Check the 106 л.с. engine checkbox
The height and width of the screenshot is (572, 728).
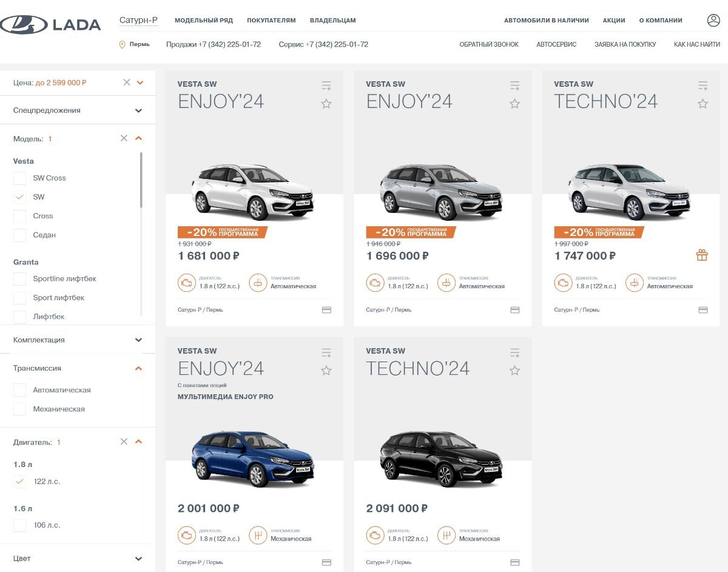click(20, 525)
